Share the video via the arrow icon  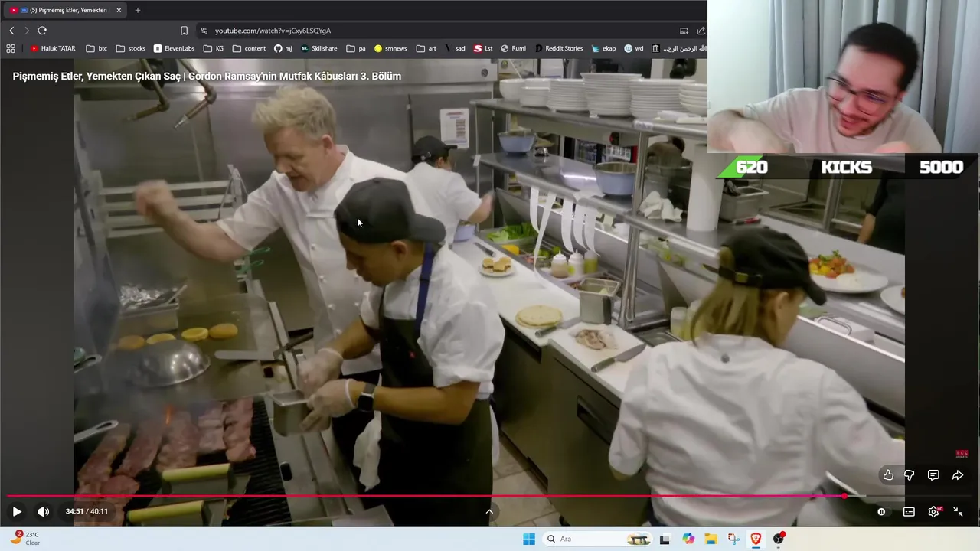click(x=957, y=475)
